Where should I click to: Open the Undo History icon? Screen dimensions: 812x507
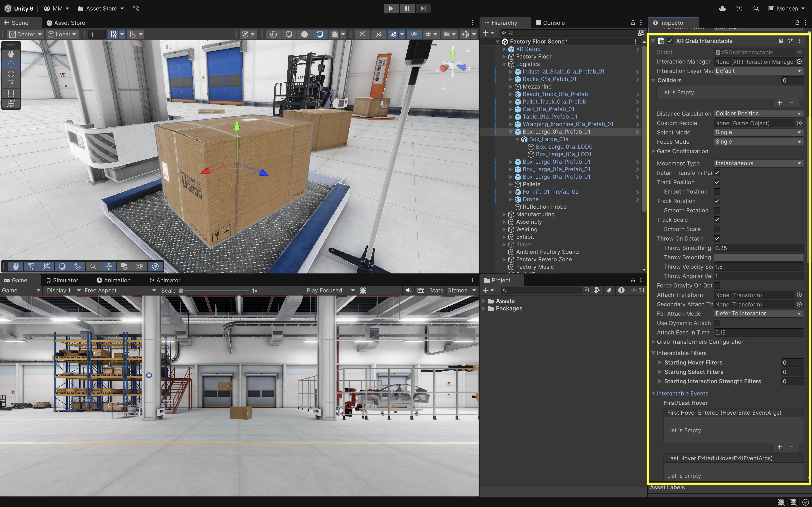pyautogui.click(x=739, y=8)
